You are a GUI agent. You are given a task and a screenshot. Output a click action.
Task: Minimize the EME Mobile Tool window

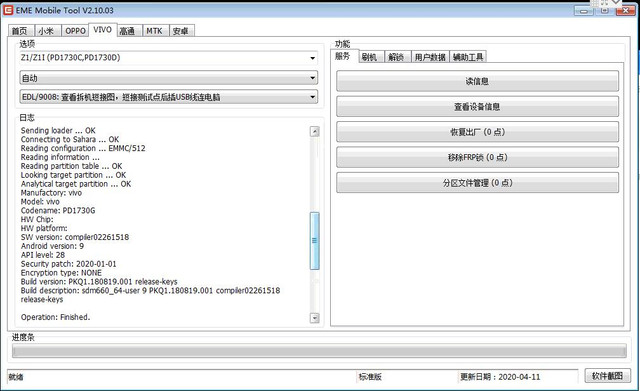click(584, 11)
